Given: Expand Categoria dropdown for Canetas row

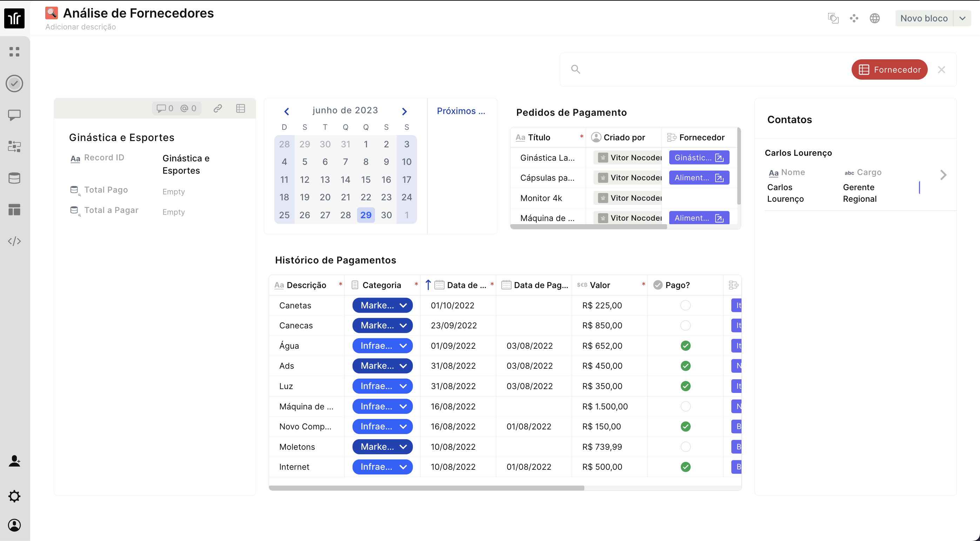Looking at the screenshot, I should (403, 306).
